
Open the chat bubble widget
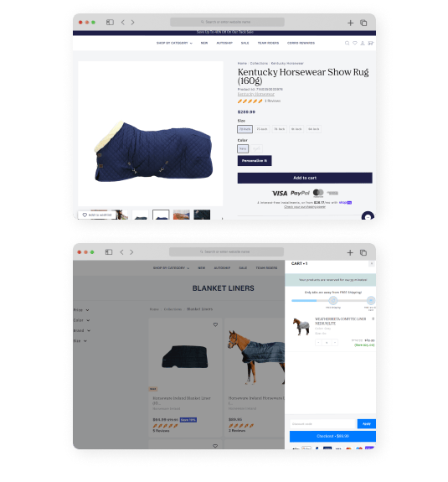368,216
